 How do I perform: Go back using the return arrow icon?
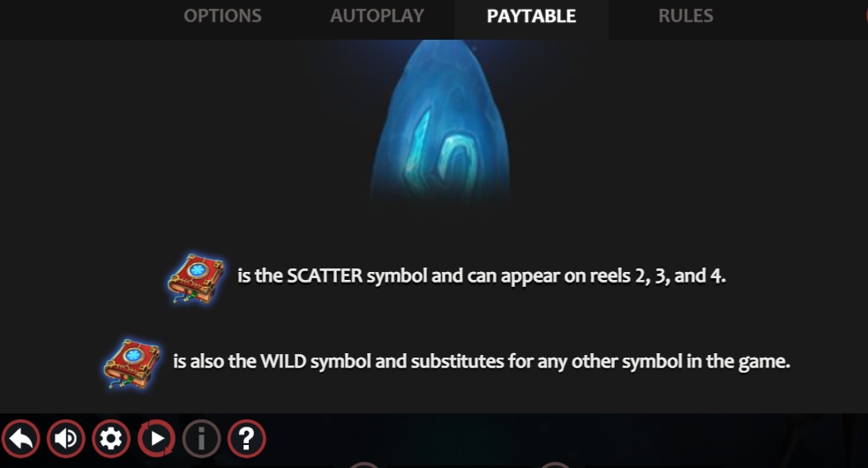[x=21, y=439]
